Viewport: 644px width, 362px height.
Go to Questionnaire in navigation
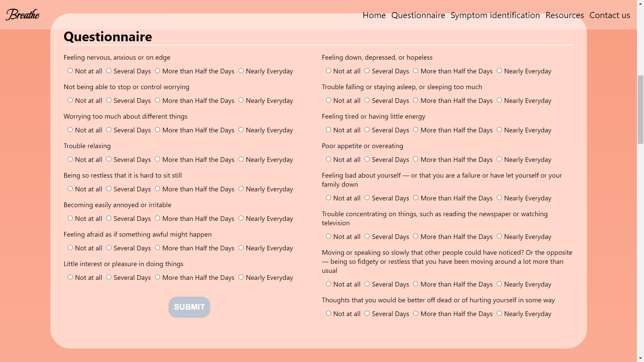418,15
